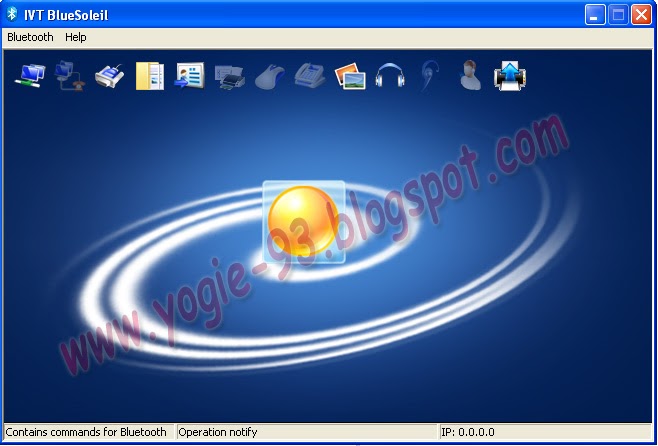Minimize the IVT BlueSoleil window
The image size is (658, 446).
coord(595,15)
